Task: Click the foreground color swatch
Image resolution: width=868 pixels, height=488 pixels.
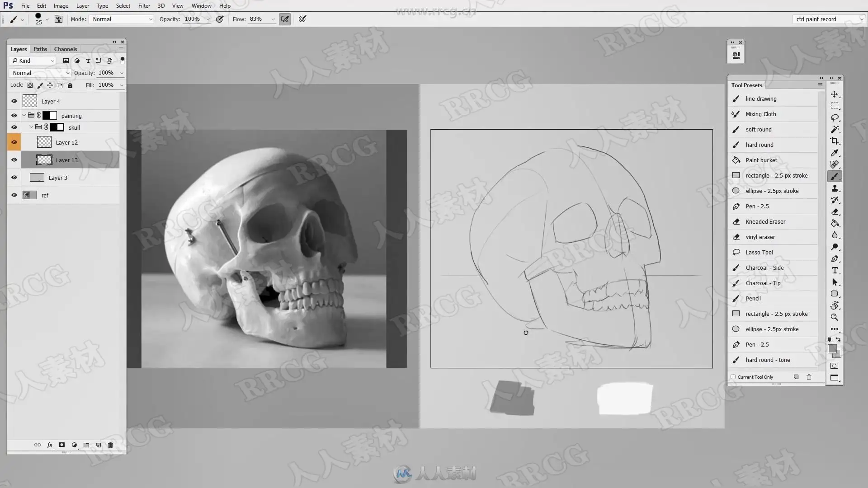Action: 832,349
